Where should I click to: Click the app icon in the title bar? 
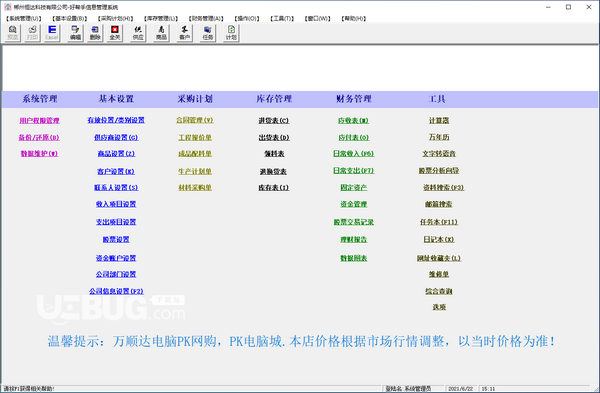[8, 7]
